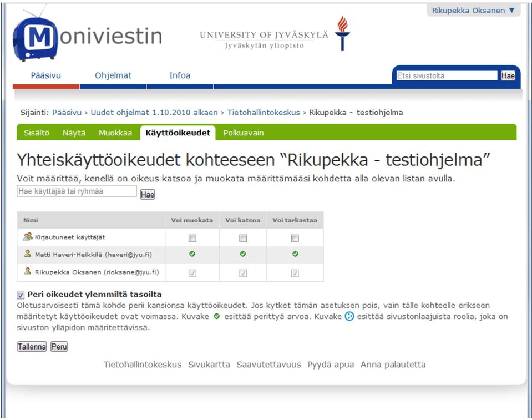Screen dimensions: 532x420
Task: Click the group icon beside Kirjautuneet käyttäjät
Action: click(28, 236)
